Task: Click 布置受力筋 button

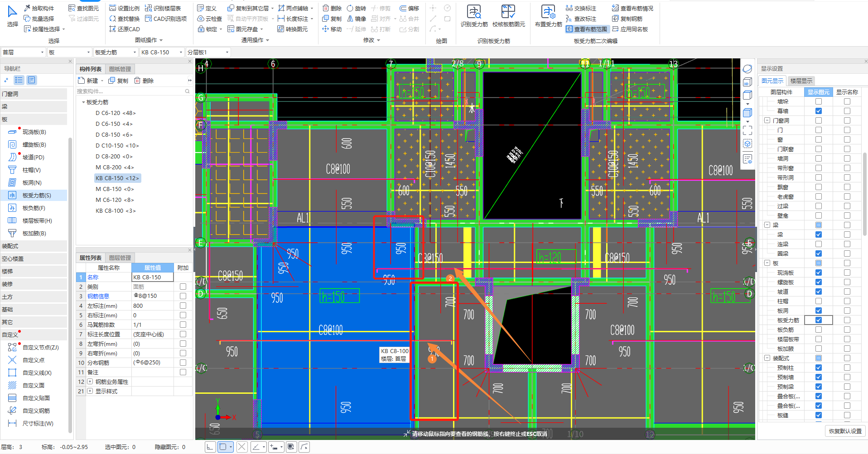Action: pyautogui.click(x=548, y=16)
